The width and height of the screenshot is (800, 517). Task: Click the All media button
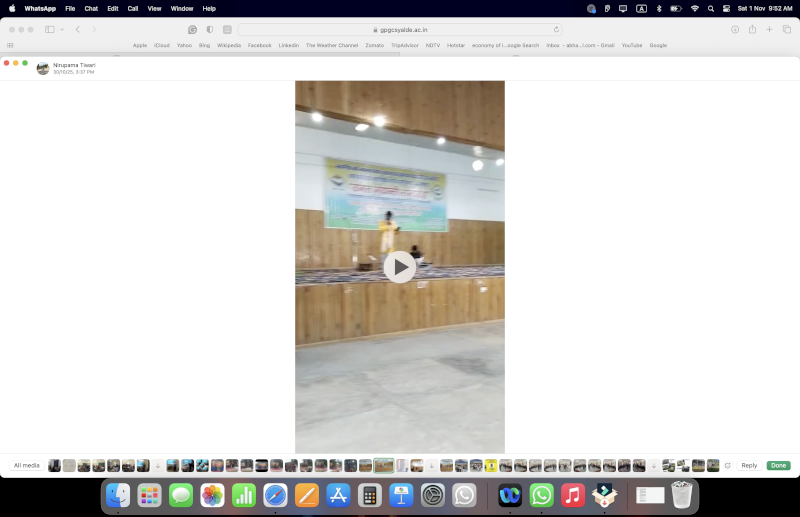[27, 465]
